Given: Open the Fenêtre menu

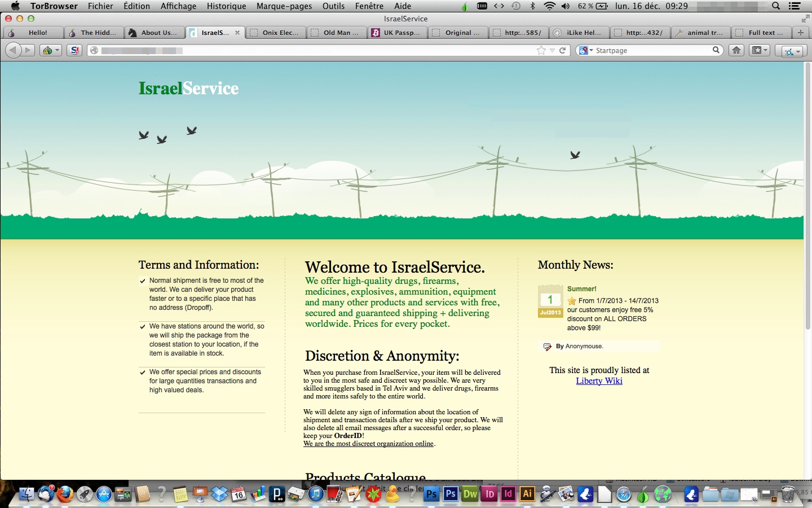Looking at the screenshot, I should 369,6.
